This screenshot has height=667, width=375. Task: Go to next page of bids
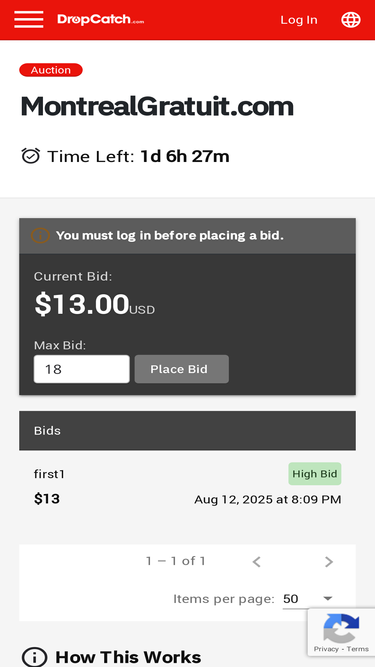[328, 562]
